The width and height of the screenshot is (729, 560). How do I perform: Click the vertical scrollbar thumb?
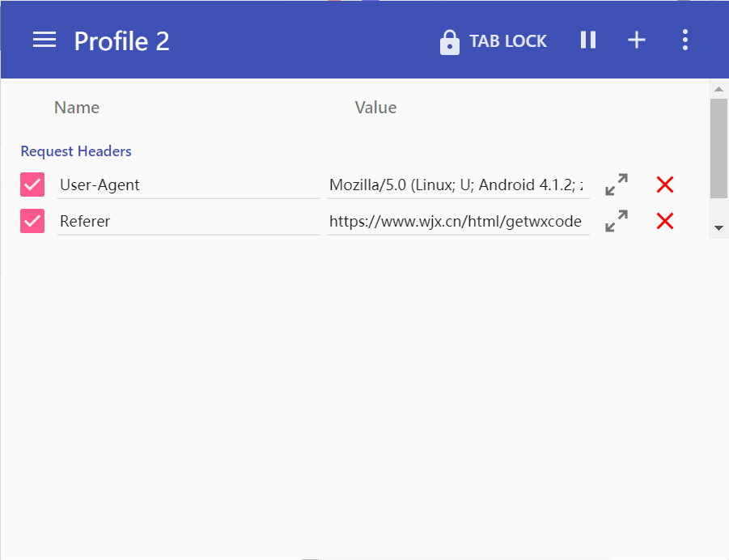[x=718, y=148]
